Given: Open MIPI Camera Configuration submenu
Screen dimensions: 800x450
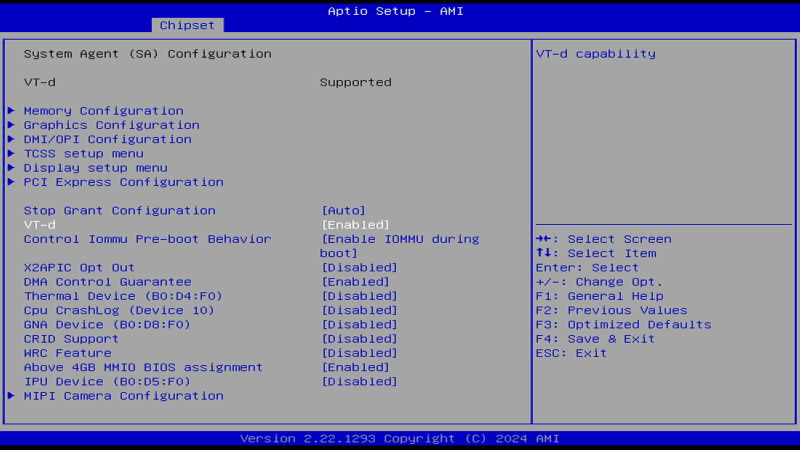Looking at the screenshot, I should tap(123, 396).
